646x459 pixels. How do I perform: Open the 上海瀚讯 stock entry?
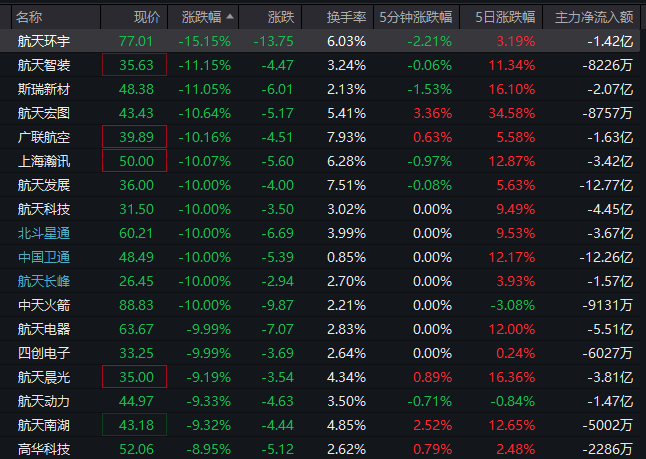pyautogui.click(x=44, y=161)
